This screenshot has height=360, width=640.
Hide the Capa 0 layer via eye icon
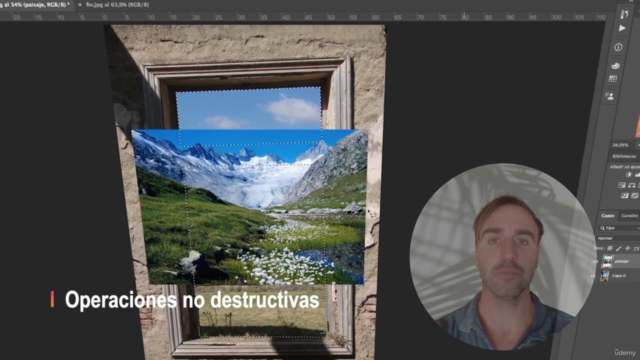[593, 276]
